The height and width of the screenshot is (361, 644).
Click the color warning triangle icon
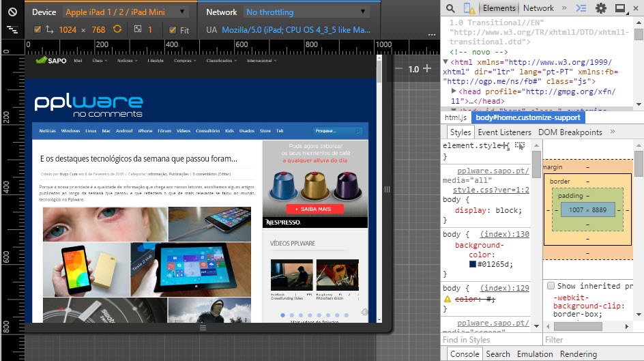pyautogui.click(x=448, y=299)
